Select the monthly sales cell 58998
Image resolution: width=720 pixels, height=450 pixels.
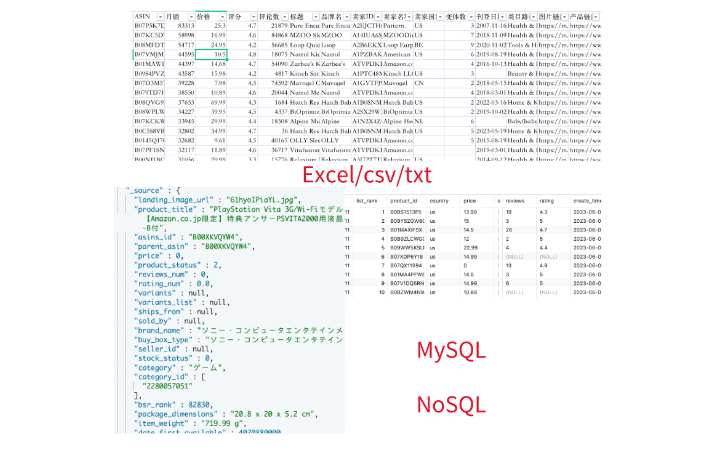click(186, 35)
